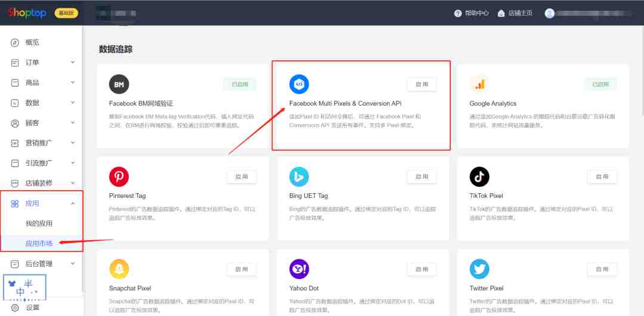This screenshot has width=644, height=316.
Task: Expand the 顾客 chevron
Action: point(73,122)
